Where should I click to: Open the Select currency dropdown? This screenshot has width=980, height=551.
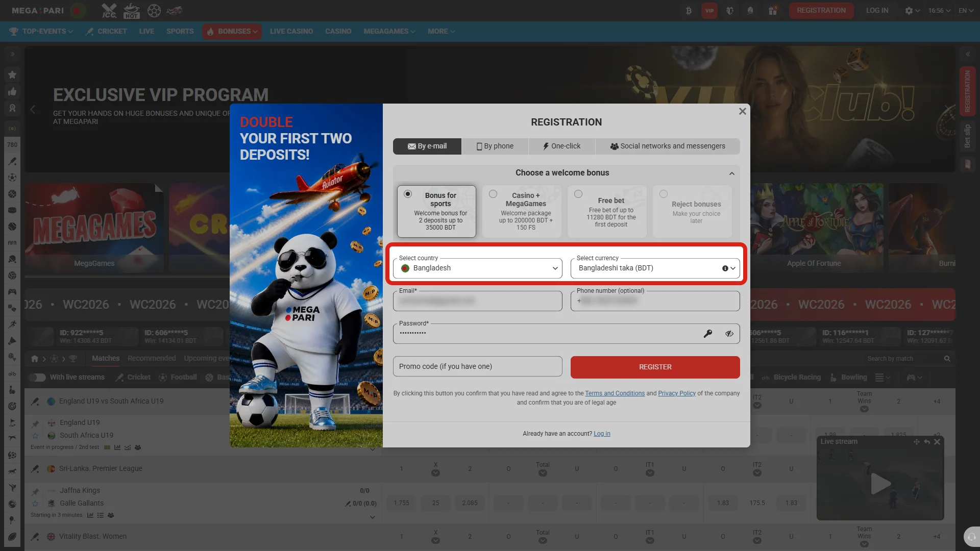pyautogui.click(x=655, y=268)
